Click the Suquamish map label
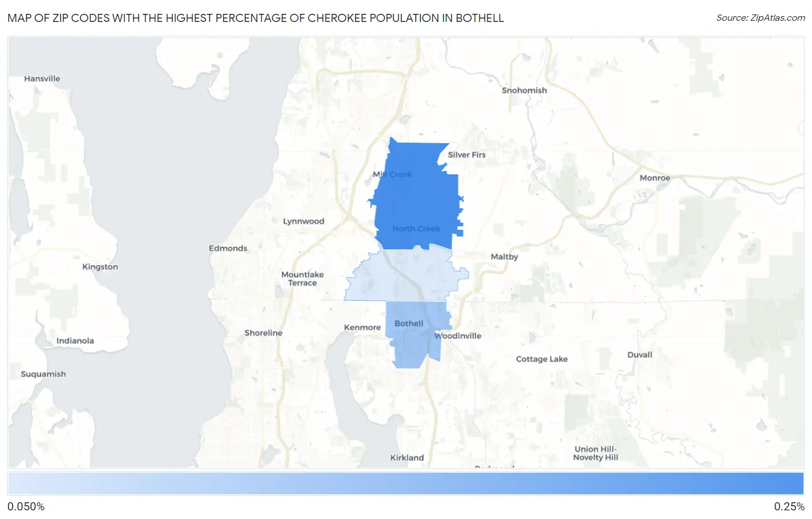Screen dimensions: 812x519 click(43, 374)
